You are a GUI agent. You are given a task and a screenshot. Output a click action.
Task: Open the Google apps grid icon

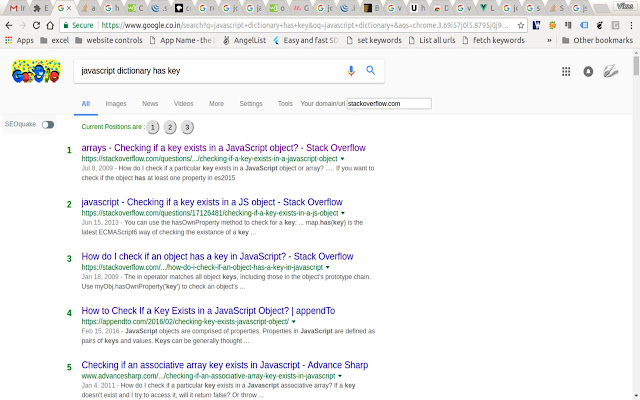coord(566,72)
